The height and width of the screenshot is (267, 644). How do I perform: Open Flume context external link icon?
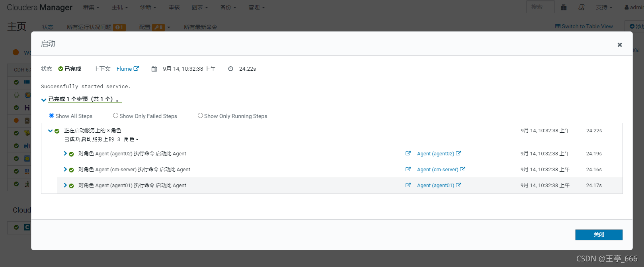[136, 68]
